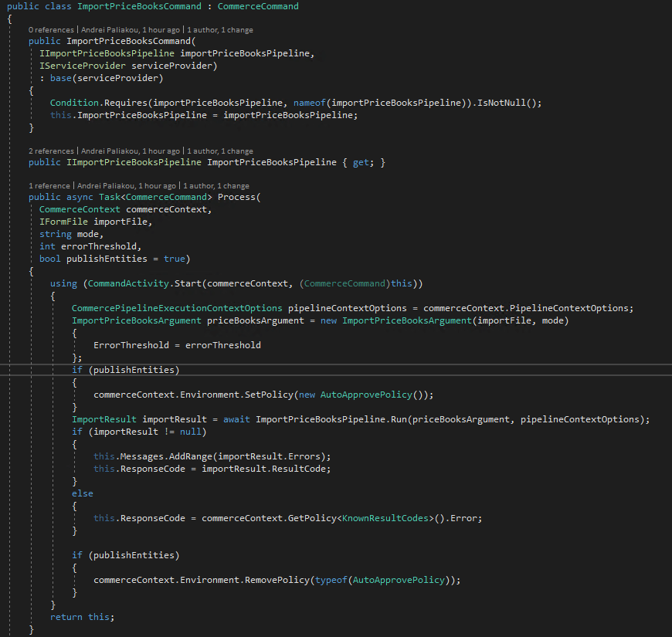The image size is (672, 637).
Task: Click the "CommercePipelineExecutionContextOptions" type name
Action: (x=177, y=308)
